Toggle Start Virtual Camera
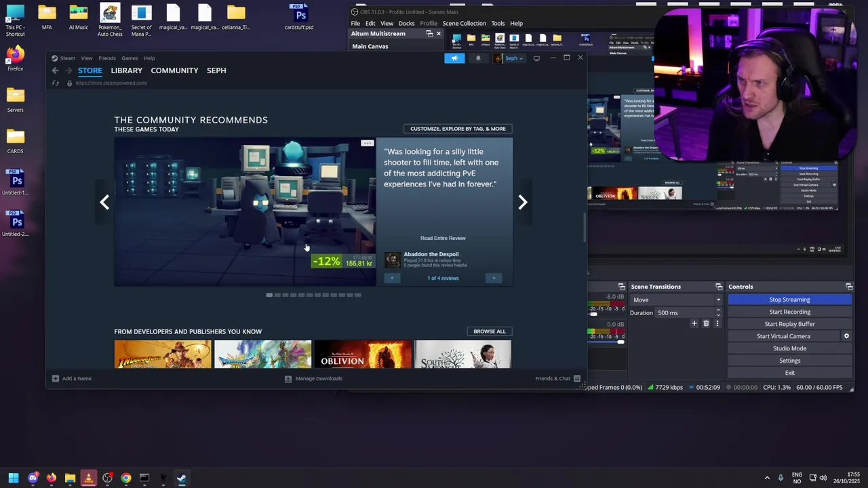 point(783,336)
